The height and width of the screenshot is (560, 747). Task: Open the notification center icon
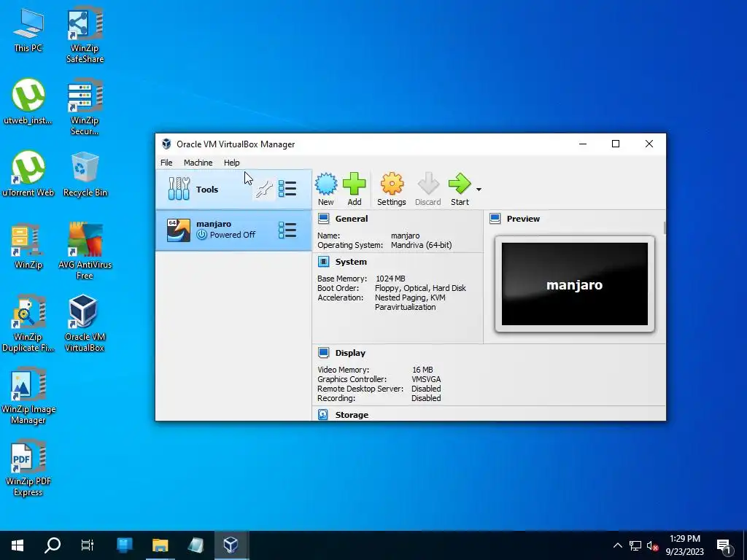point(724,546)
